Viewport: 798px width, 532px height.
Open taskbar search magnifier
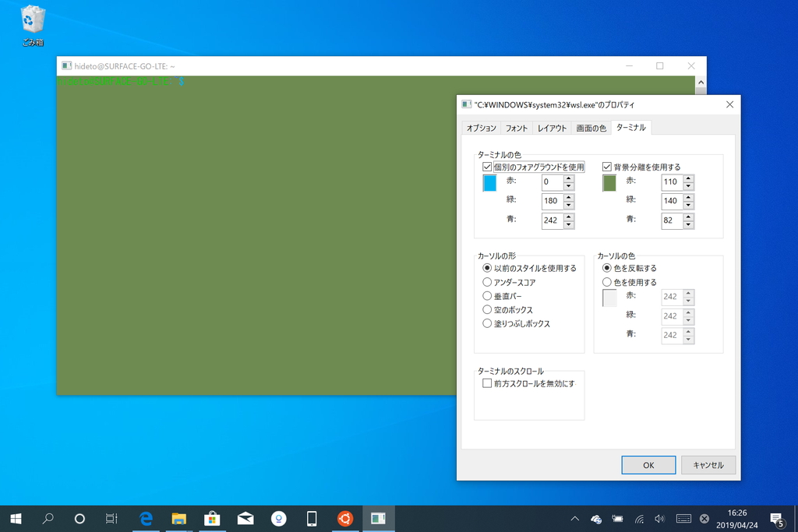click(x=48, y=518)
